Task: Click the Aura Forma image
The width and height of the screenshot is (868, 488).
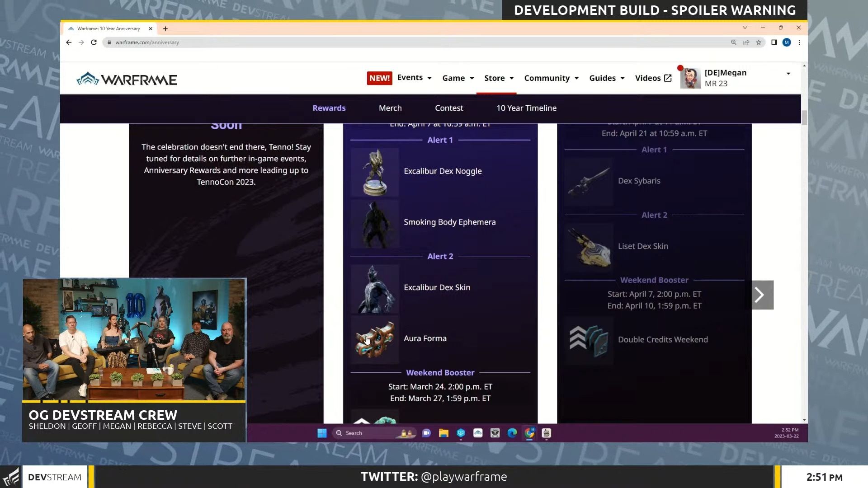Action: point(375,340)
